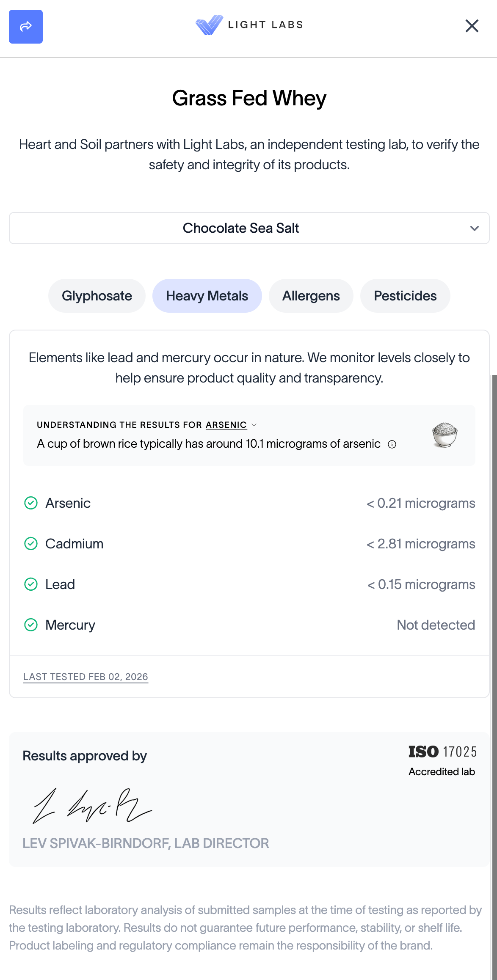This screenshot has height=980, width=497.
Task: Open the Last Tested Feb 02, 2026 link
Action: [x=86, y=677]
